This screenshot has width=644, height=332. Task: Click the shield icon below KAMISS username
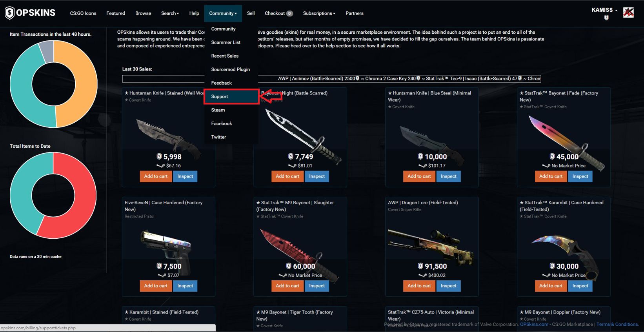pos(606,18)
